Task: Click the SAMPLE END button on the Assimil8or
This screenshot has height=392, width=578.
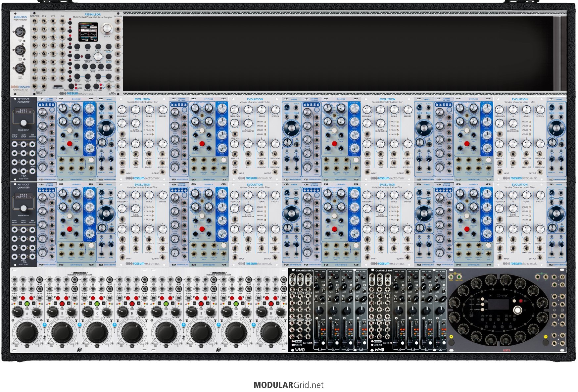Action: [x=88, y=76]
